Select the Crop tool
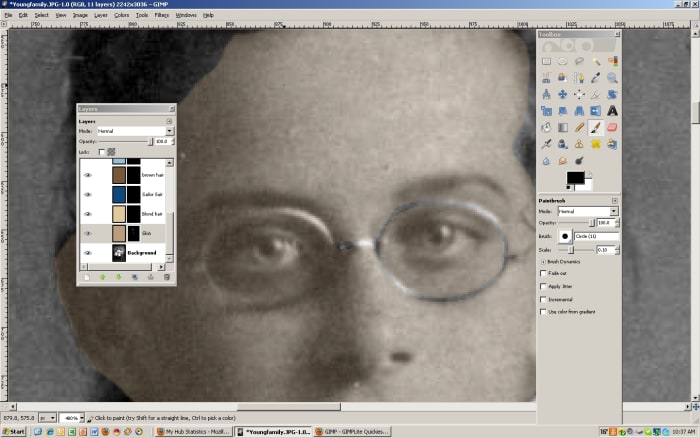 596,94
